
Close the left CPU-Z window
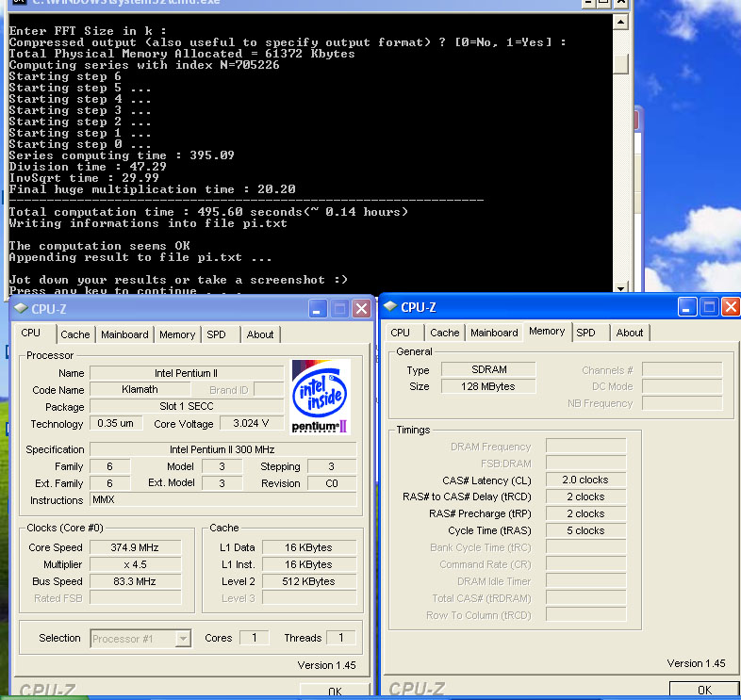pyautogui.click(x=361, y=309)
